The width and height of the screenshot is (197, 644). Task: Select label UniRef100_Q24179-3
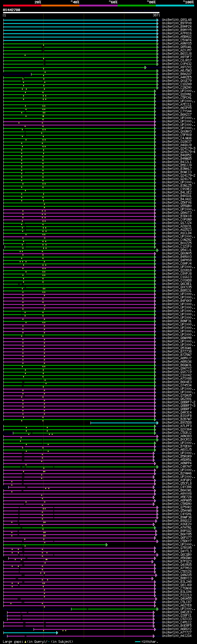[x=179, y=149]
